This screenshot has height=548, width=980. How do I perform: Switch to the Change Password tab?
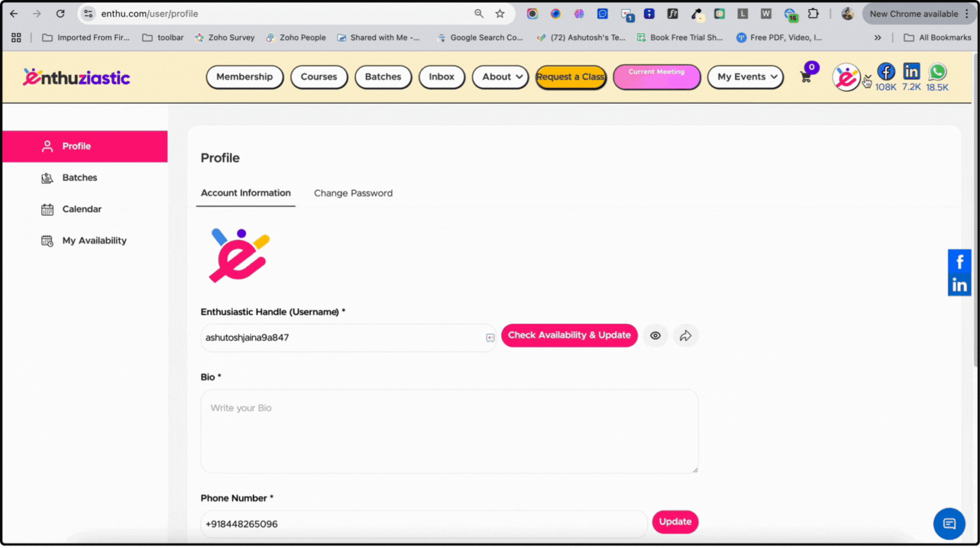(353, 193)
